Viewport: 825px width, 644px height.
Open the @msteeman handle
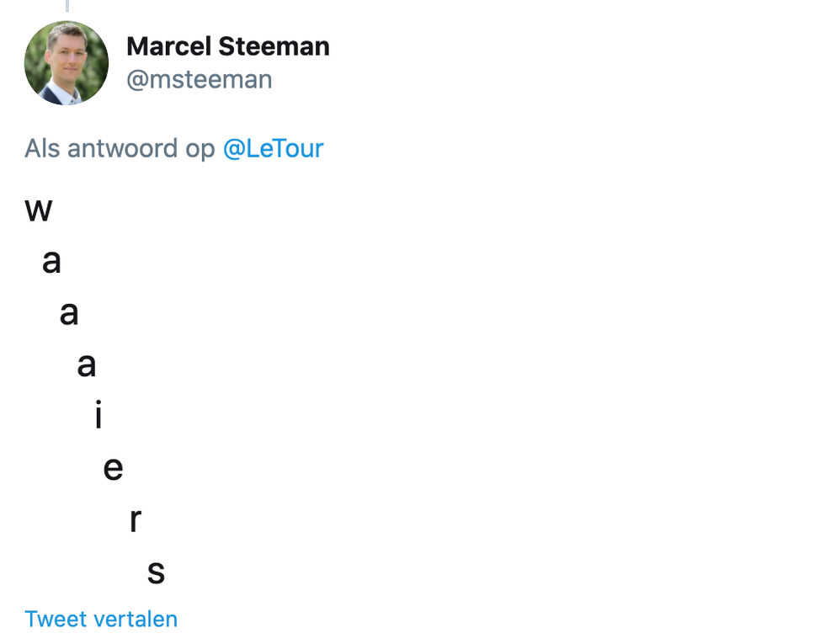coord(200,80)
